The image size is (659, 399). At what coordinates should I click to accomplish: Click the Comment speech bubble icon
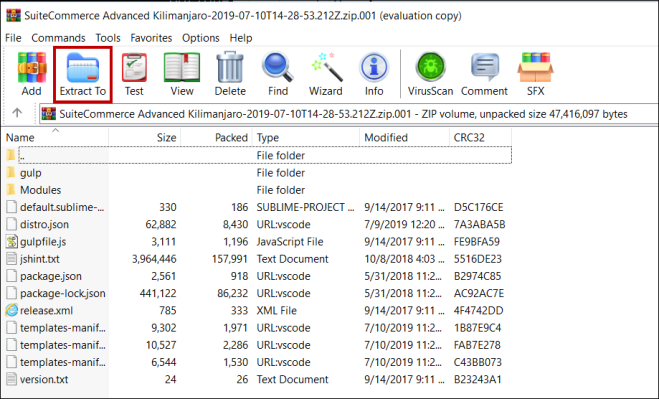pyautogui.click(x=485, y=67)
